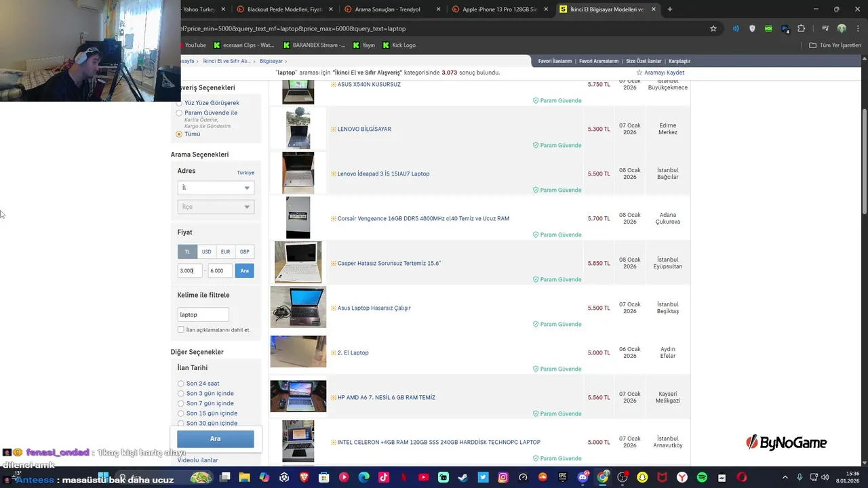The height and width of the screenshot is (488, 868).
Task: Open Favori Aramalarım menu
Action: click(597, 61)
